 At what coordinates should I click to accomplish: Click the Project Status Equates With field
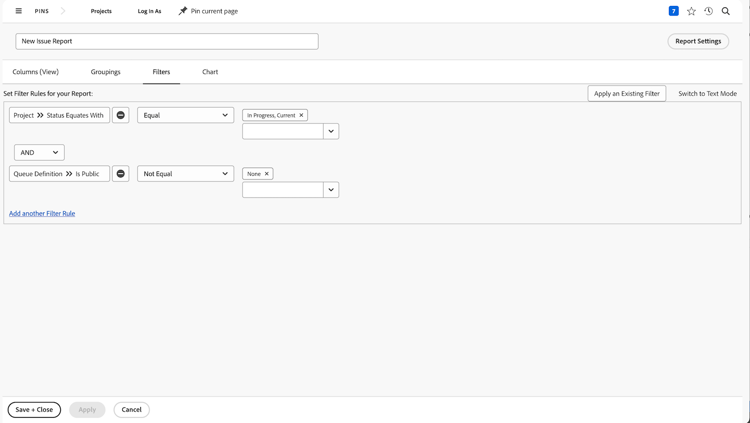(59, 115)
